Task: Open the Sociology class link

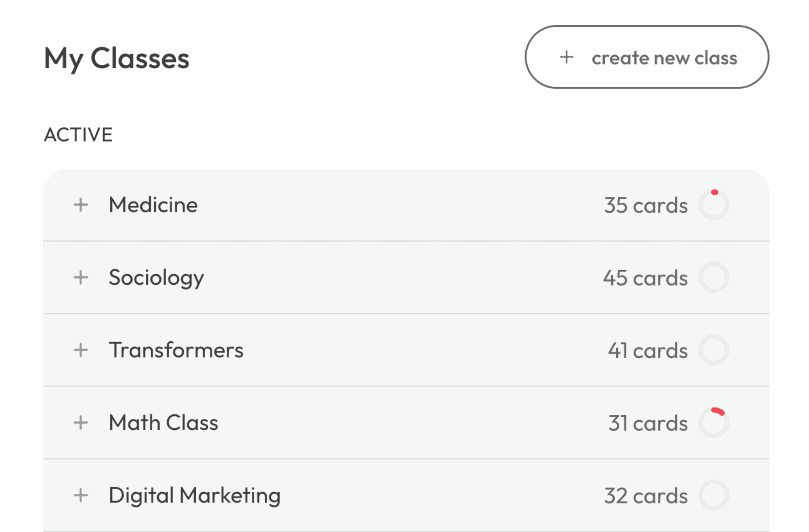Action: click(156, 277)
